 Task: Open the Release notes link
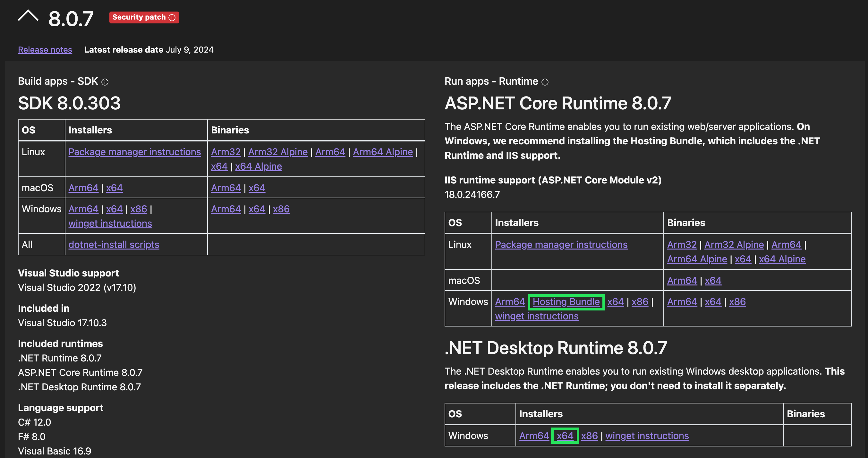pos(45,49)
